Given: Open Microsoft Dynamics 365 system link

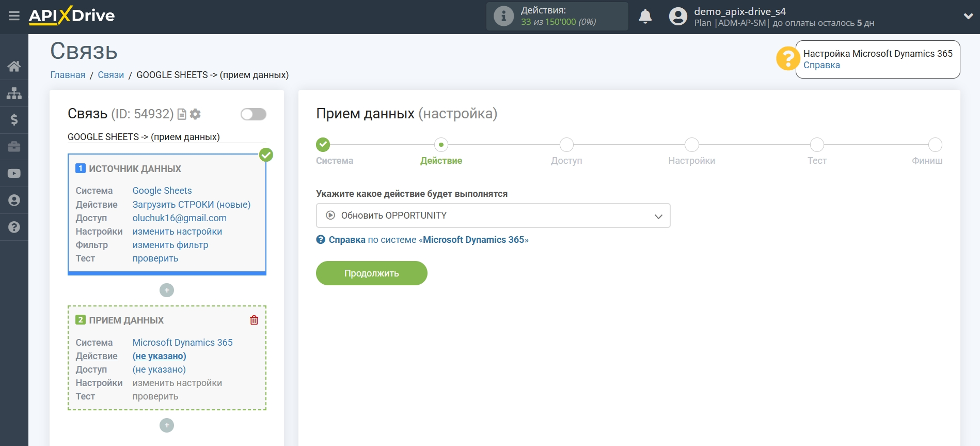Looking at the screenshot, I should [183, 343].
